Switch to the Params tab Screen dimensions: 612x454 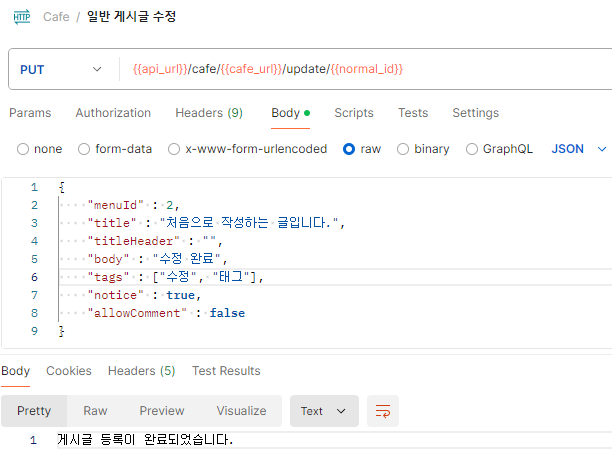(x=30, y=113)
